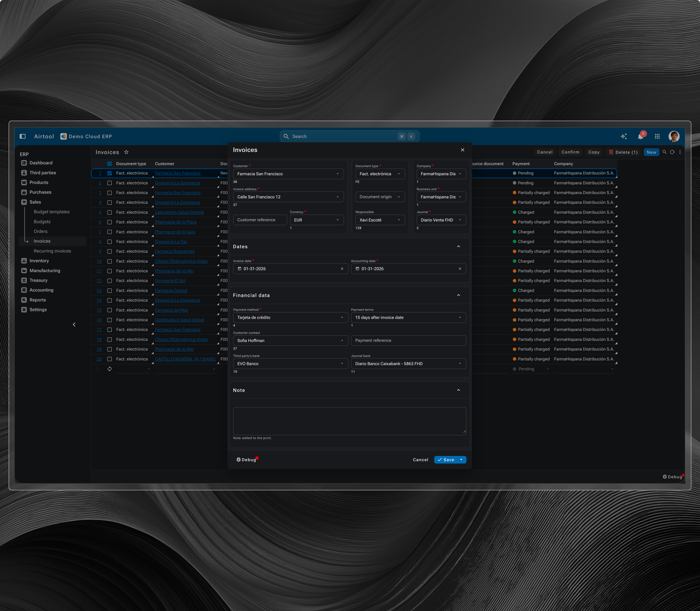Open the notifications bell
The height and width of the screenshot is (611, 700).
click(x=641, y=136)
